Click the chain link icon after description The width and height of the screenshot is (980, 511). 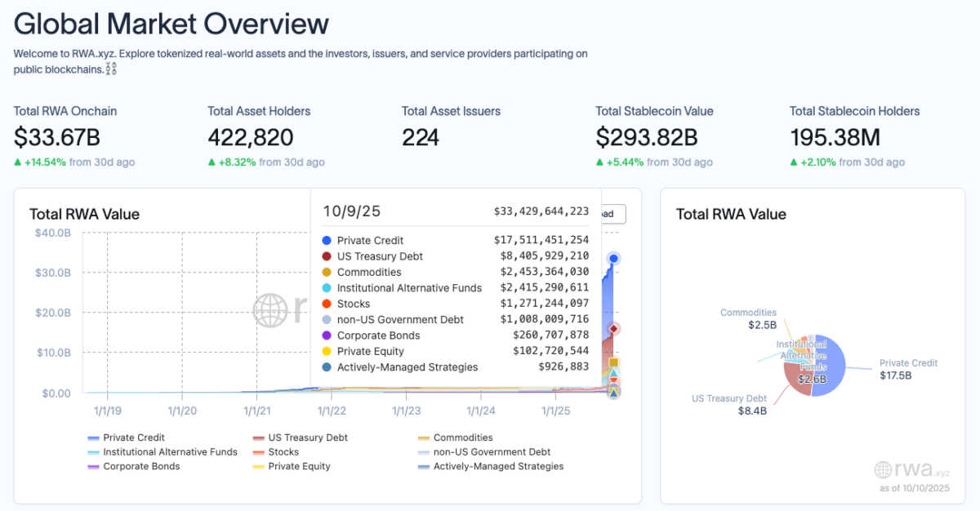coord(112,70)
